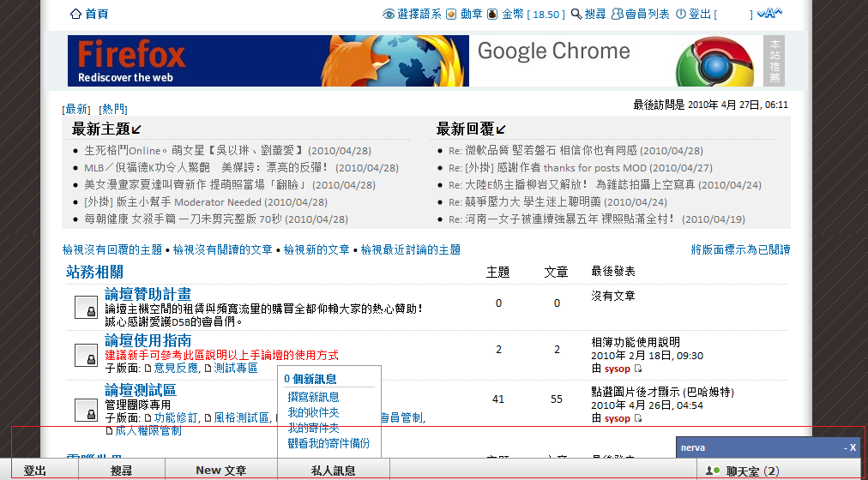
Task: Open the 論壇使用指南 forum
Action: [148, 340]
